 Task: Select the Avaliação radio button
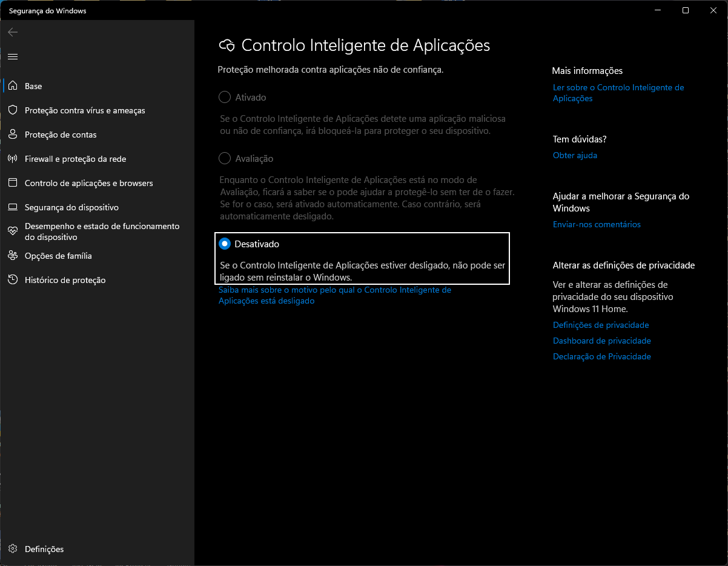pos(225,158)
